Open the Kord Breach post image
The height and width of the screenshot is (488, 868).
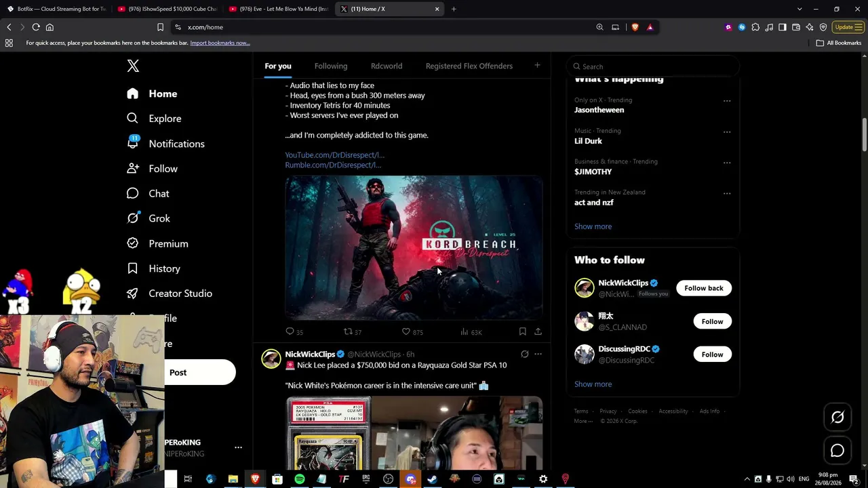[414, 247]
